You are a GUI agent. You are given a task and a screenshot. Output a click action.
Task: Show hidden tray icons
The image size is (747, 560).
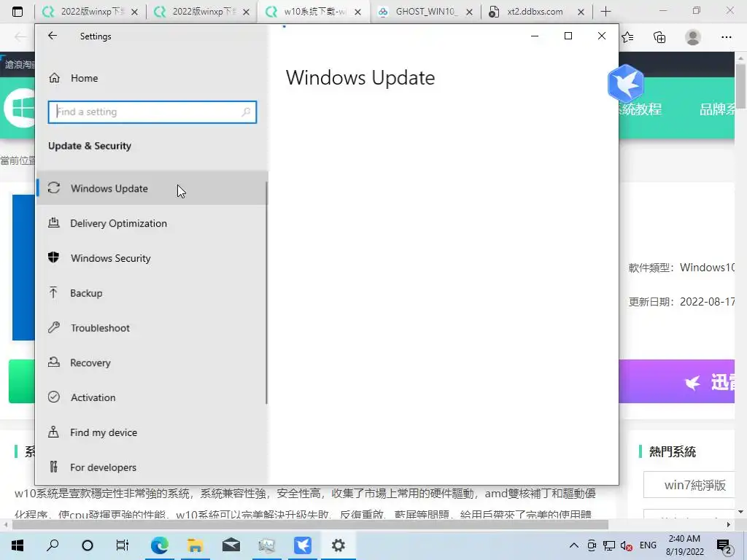tap(574, 545)
